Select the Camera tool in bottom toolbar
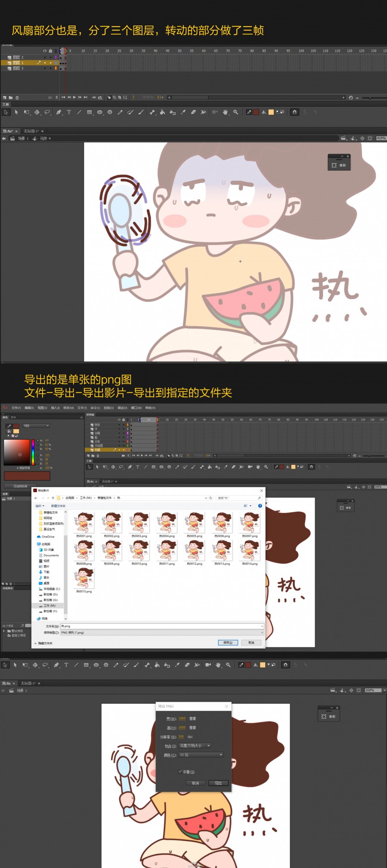Screen dimensions: 387x868 point(208,665)
